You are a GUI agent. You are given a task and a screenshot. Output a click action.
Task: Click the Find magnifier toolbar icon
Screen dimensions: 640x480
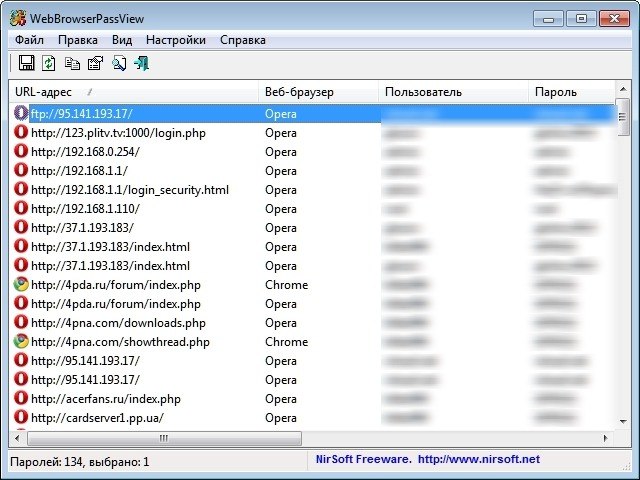[x=119, y=63]
